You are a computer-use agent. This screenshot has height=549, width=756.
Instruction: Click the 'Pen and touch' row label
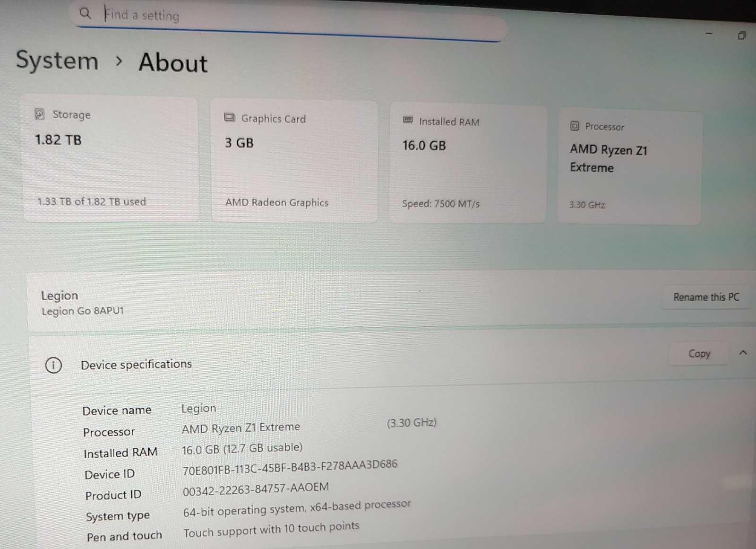click(x=124, y=536)
